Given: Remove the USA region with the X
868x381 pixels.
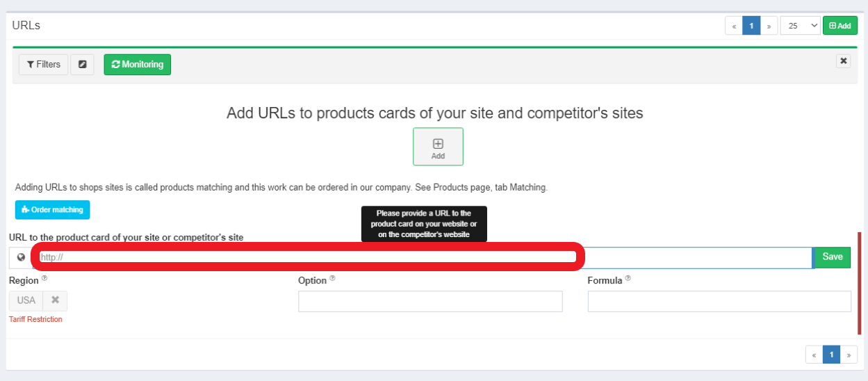Looking at the screenshot, I should click(x=55, y=300).
